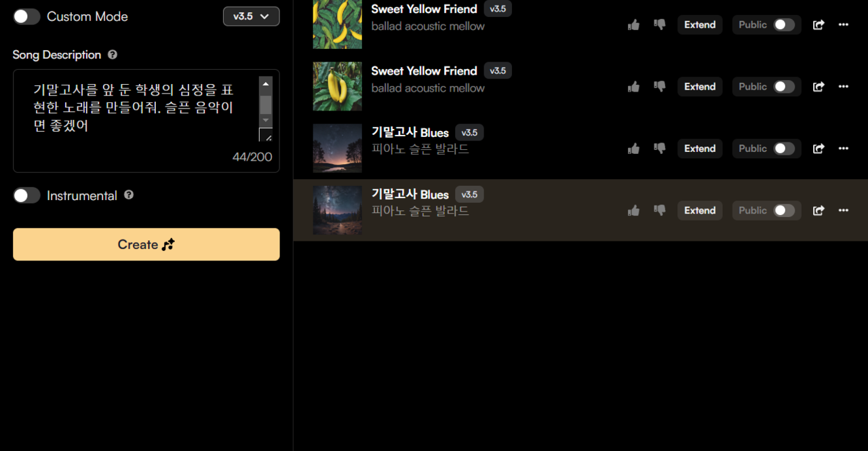Enable the Custom Mode toggle

[26, 16]
